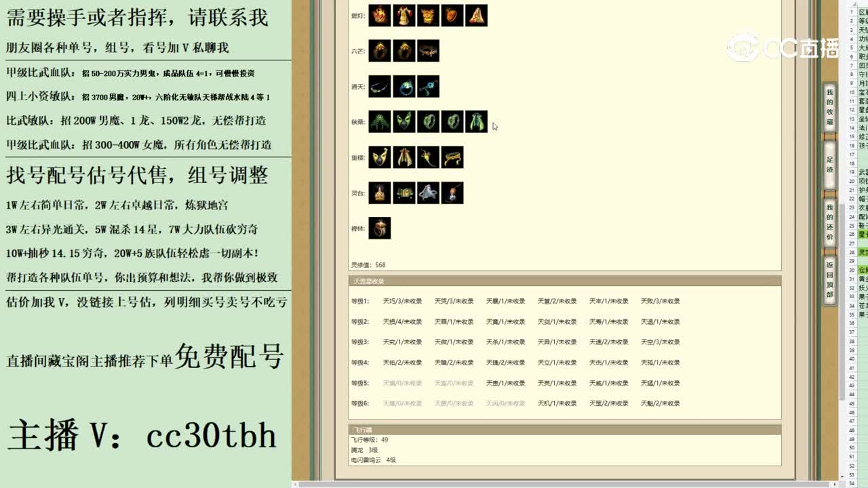Select spreadsheet row header 40
The height and width of the screenshot is (488, 868).
(x=852, y=359)
